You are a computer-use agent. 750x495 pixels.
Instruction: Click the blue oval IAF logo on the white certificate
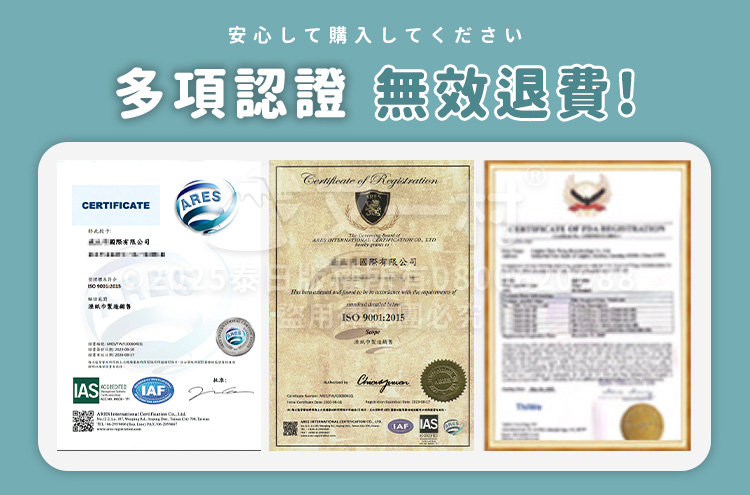[153, 390]
